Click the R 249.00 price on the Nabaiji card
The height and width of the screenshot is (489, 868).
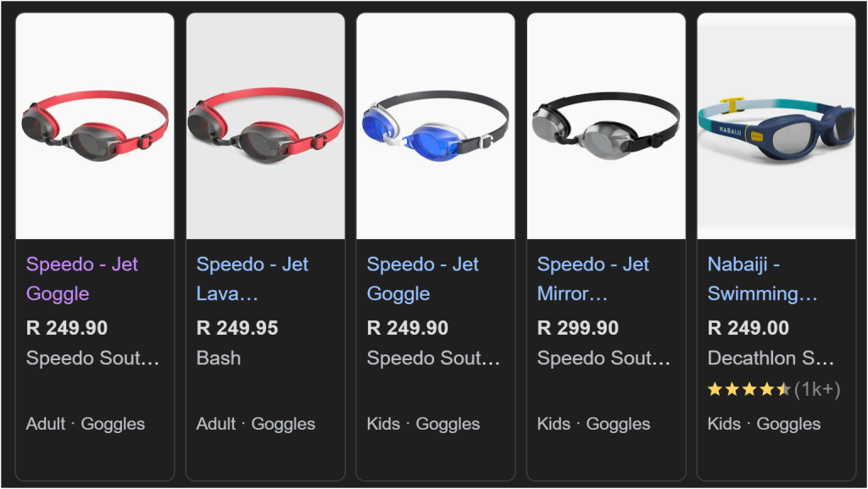pyautogui.click(x=746, y=328)
